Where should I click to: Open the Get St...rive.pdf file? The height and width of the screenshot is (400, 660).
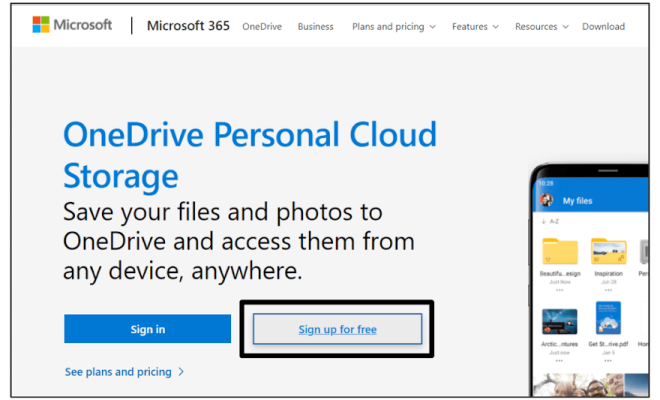(608, 318)
